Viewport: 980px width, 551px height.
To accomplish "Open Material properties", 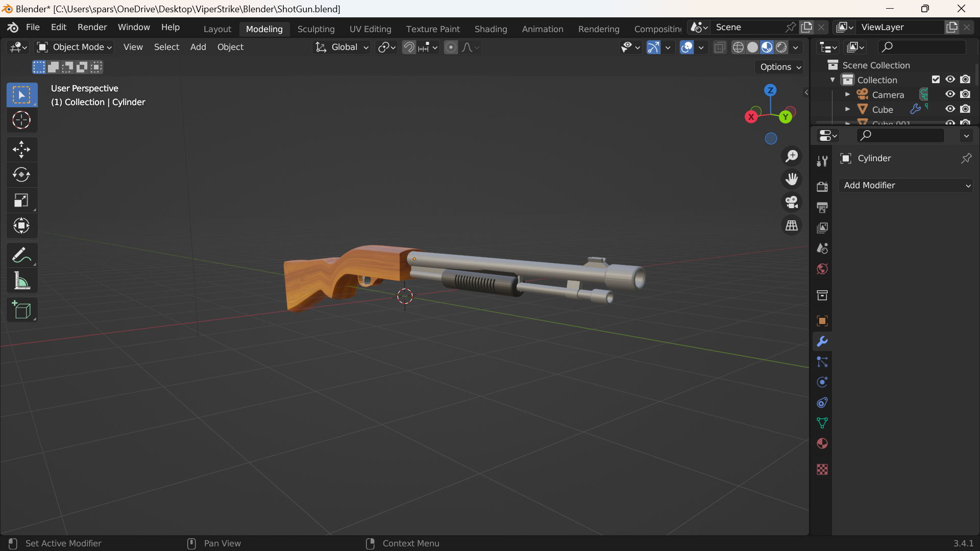I will (x=822, y=443).
